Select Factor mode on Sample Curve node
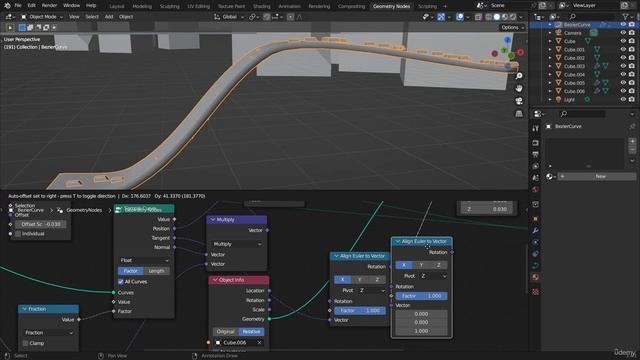This screenshot has width=640, height=360. 130,271
